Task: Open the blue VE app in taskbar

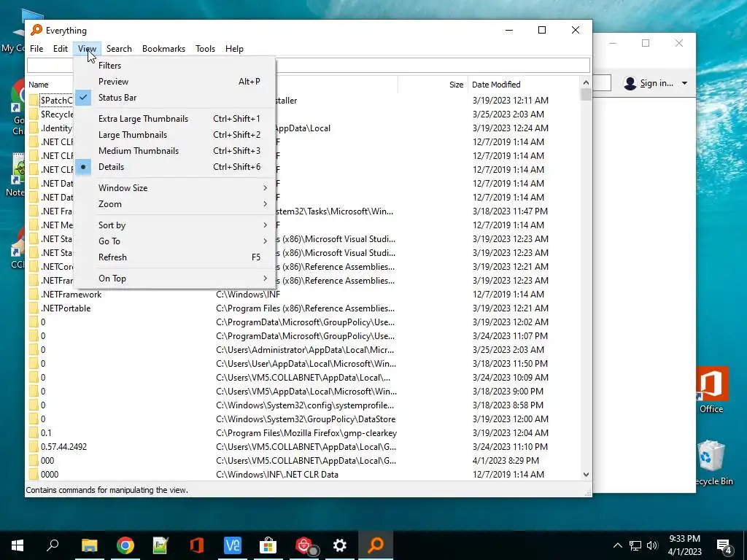Action: (x=233, y=545)
